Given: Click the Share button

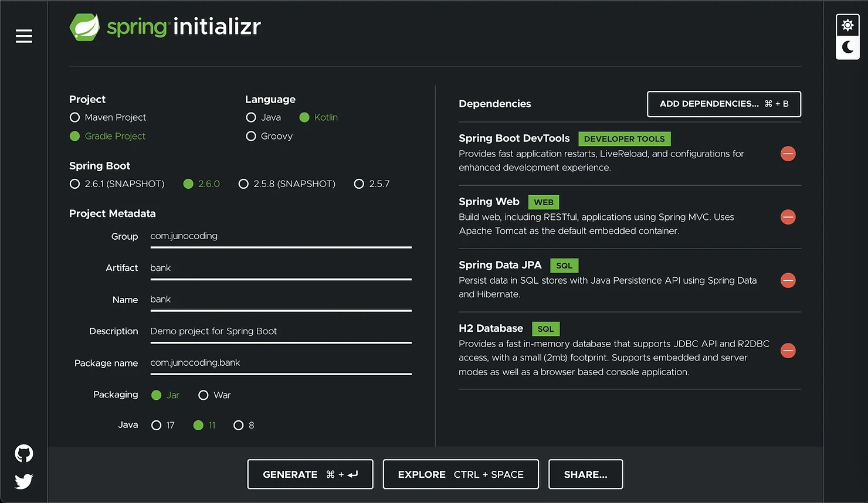Looking at the screenshot, I should tap(586, 474).
